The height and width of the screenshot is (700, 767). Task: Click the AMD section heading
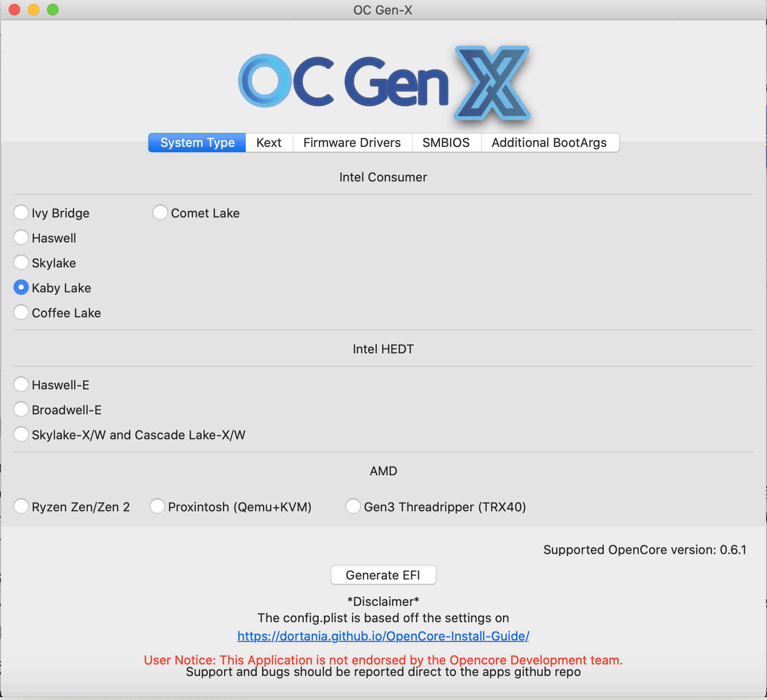(x=383, y=471)
